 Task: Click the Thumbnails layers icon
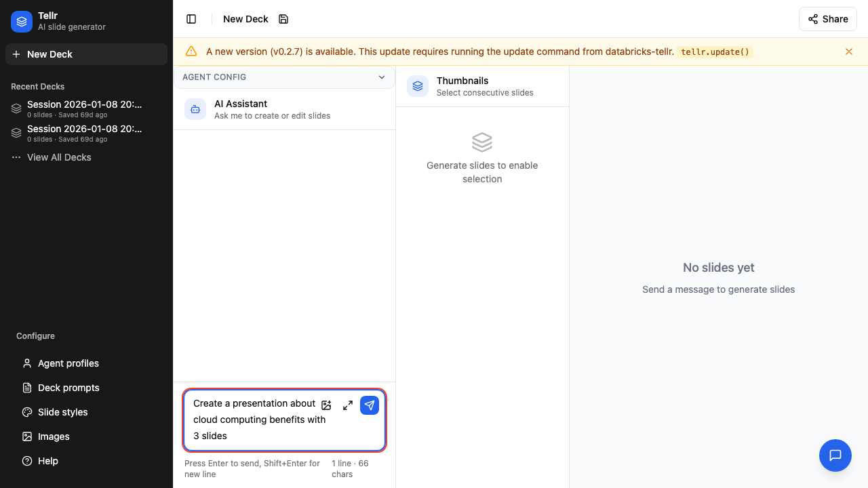[418, 86]
